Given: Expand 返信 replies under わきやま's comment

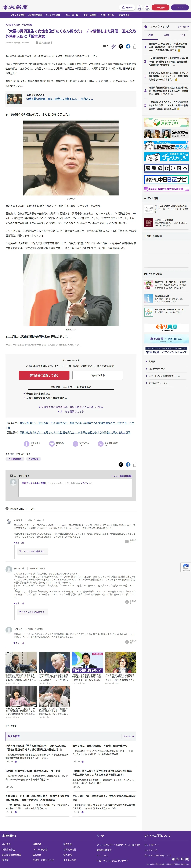Looking at the screenshot, I should point(19,543).
